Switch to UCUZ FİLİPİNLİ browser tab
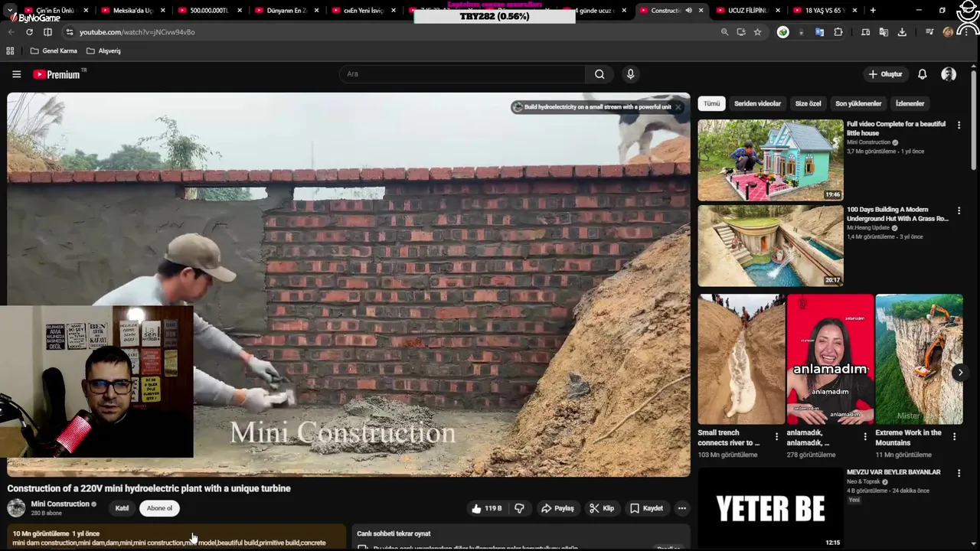Image resolution: width=980 pixels, height=551 pixels. pos(747,11)
